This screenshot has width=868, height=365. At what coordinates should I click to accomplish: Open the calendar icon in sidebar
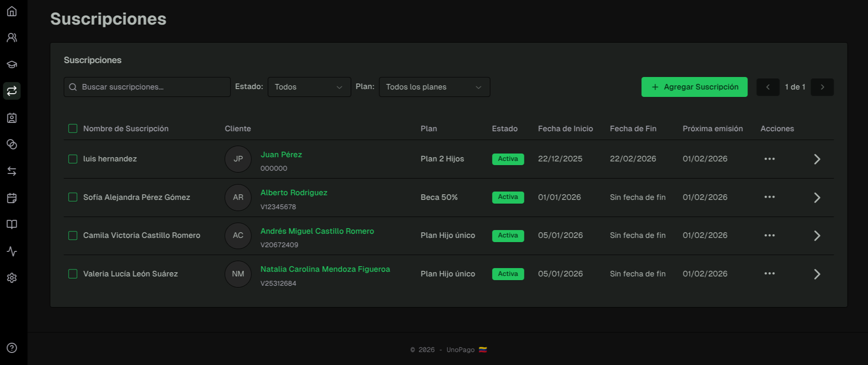pos(12,198)
